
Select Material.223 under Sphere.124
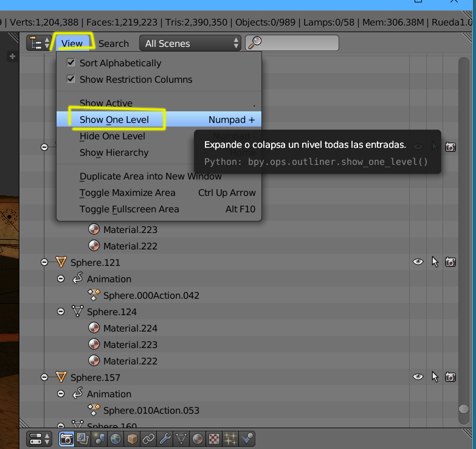(130, 344)
